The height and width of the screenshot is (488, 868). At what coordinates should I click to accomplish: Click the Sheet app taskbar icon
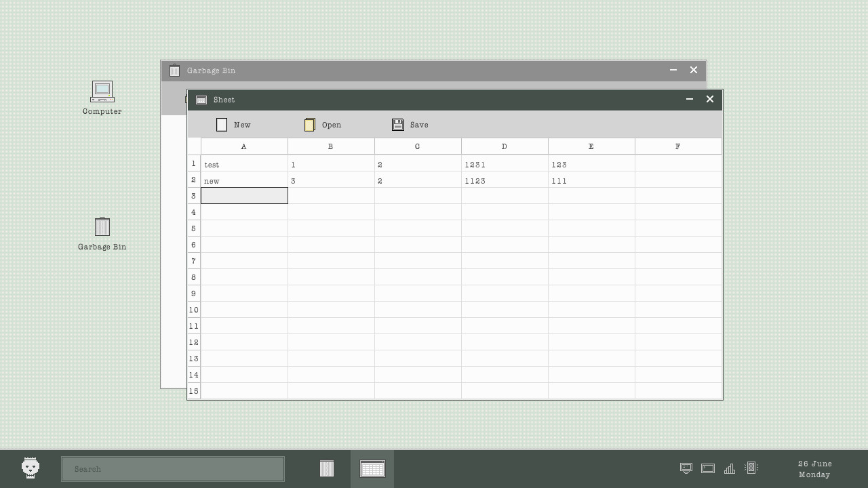click(x=372, y=468)
